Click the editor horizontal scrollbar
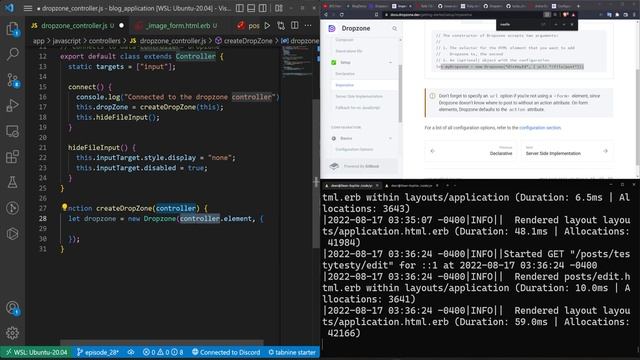Viewport: 640px width, 360px height. 162,342
